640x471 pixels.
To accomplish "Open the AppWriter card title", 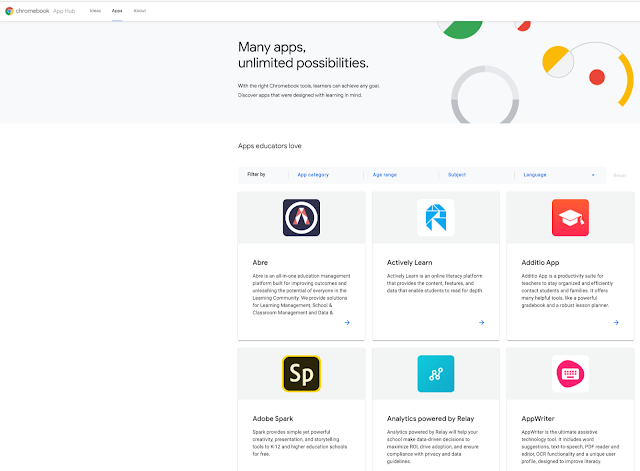I will coord(540,417).
